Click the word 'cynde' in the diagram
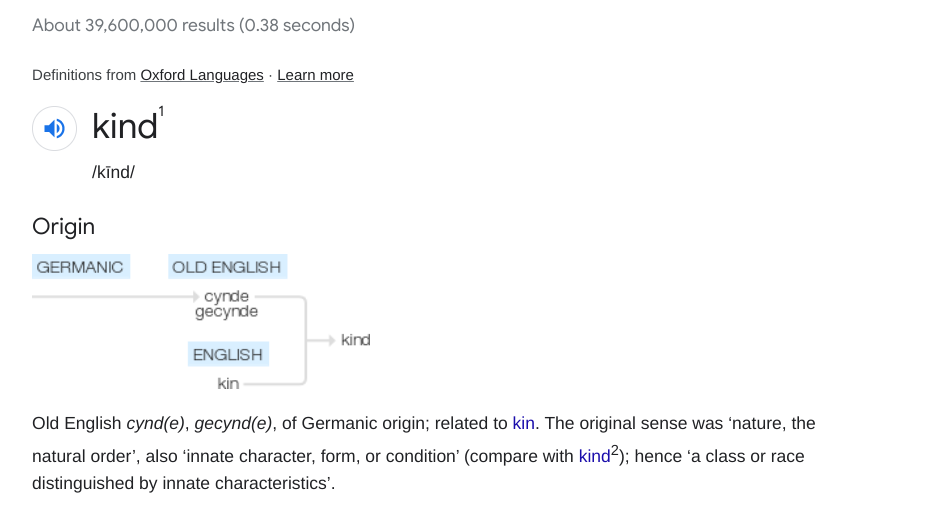Screen dimensions: 936x517 coord(226,297)
